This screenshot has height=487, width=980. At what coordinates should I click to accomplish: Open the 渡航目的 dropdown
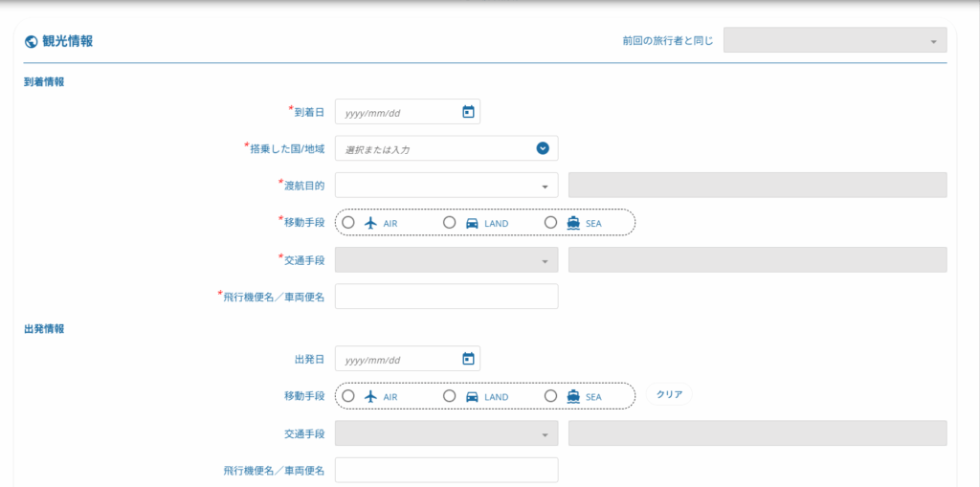click(x=446, y=186)
